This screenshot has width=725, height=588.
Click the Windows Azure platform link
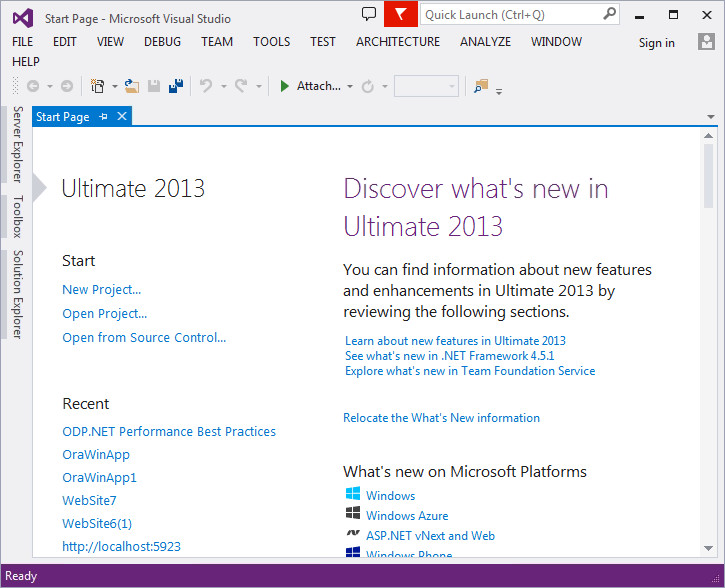(407, 515)
